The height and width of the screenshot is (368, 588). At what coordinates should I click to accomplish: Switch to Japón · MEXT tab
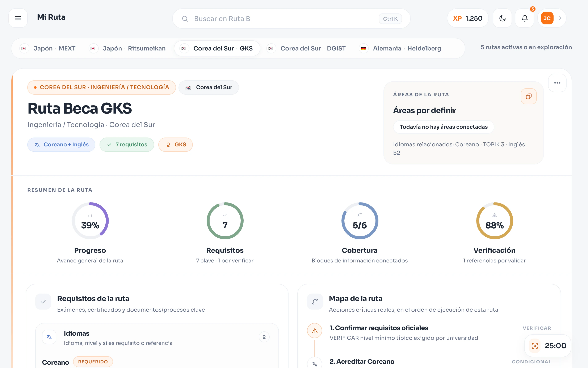pos(48,48)
